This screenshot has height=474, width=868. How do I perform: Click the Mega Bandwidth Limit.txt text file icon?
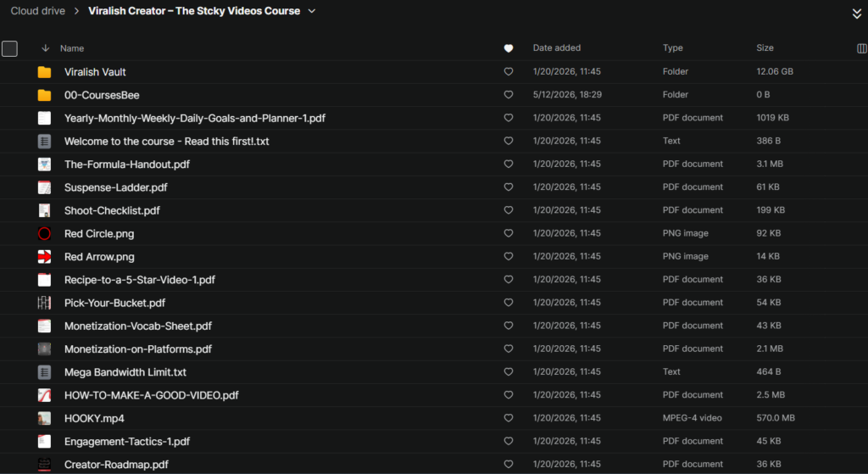44,372
